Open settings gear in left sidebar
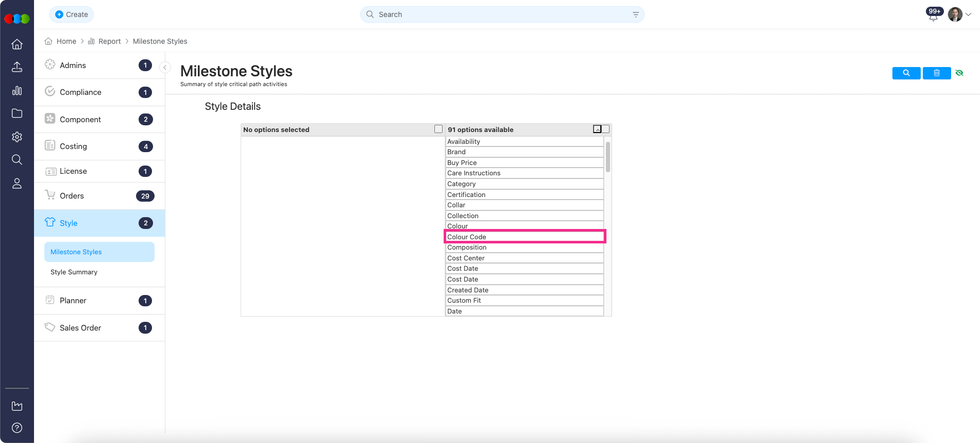 [x=17, y=137]
